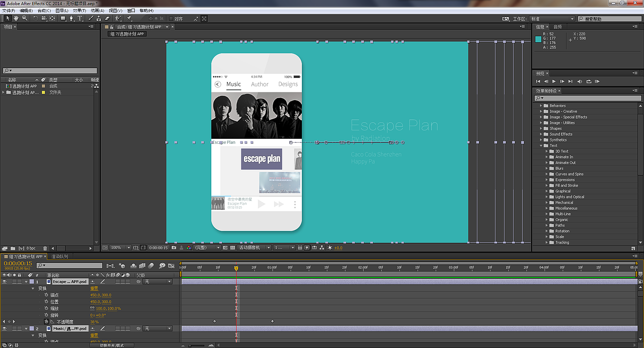Toggle transparency grid in viewer
The image size is (644, 348).
[231, 247]
